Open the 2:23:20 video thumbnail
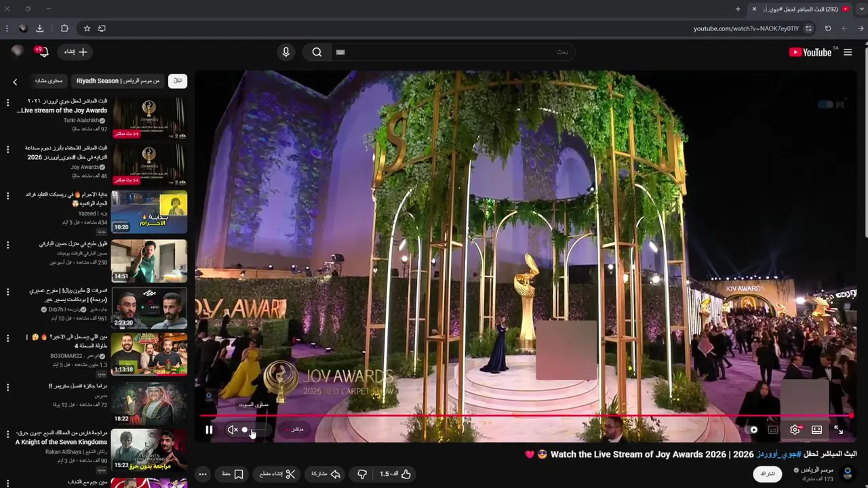This screenshot has height=488, width=868. click(149, 308)
